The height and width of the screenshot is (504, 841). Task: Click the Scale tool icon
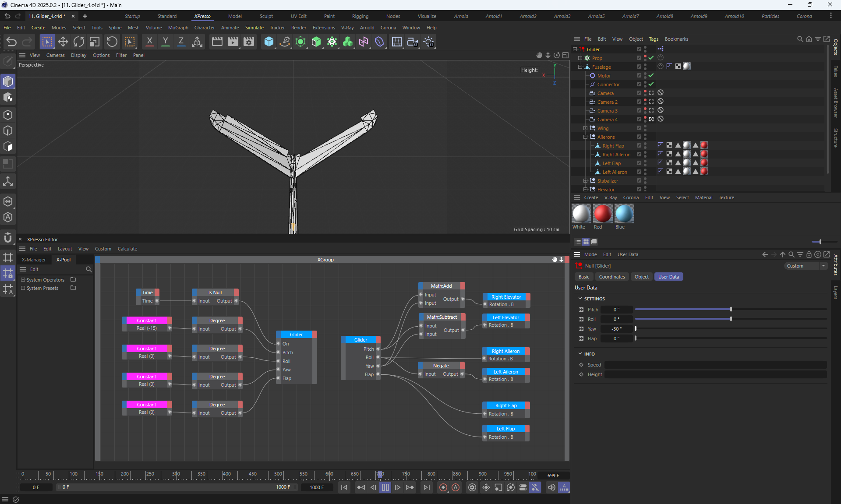pyautogui.click(x=95, y=42)
